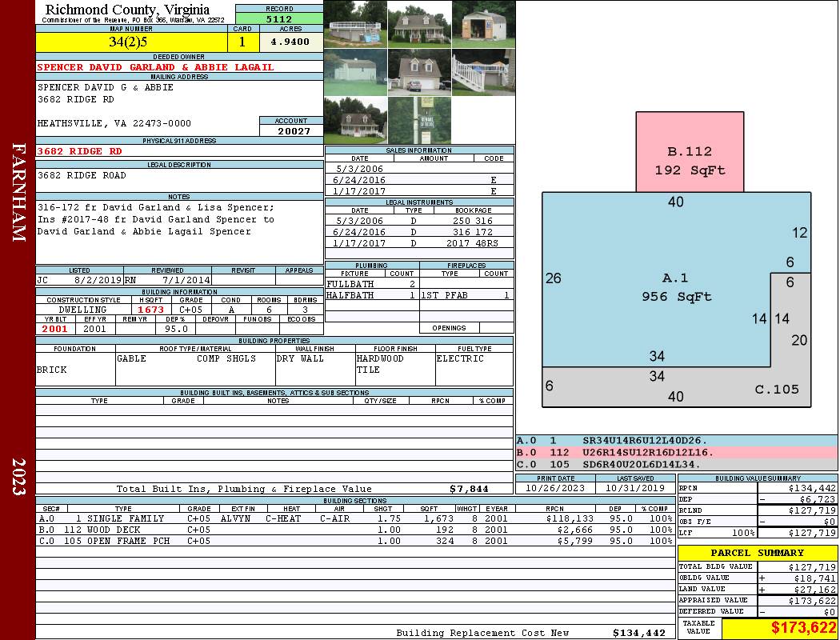
Task: Open the top-row house photo with front porch
Action: pyautogui.click(x=419, y=24)
